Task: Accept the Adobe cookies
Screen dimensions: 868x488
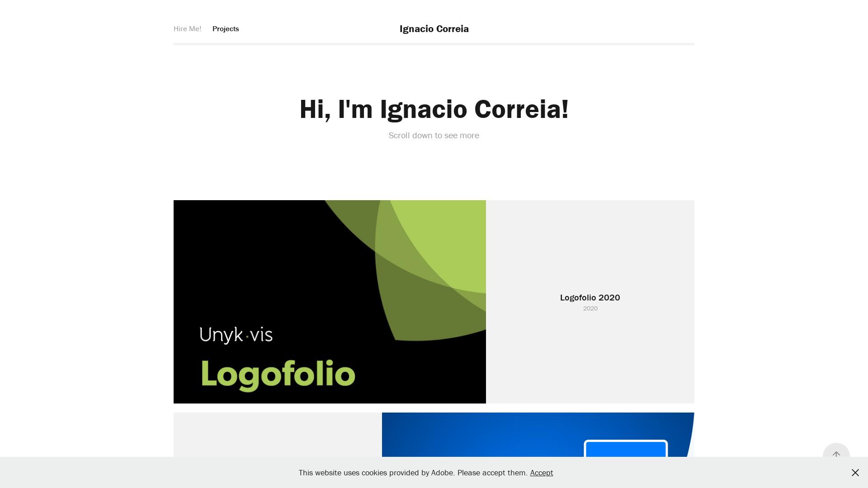Action: (541, 473)
